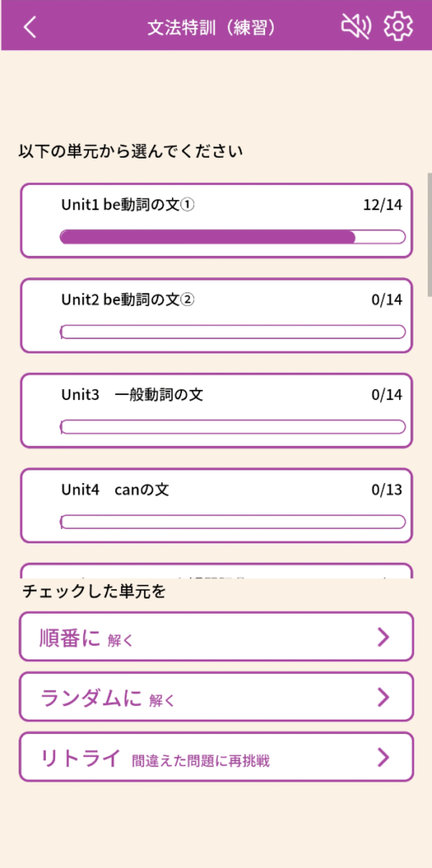Click the Unit4 progress bar

click(232, 522)
